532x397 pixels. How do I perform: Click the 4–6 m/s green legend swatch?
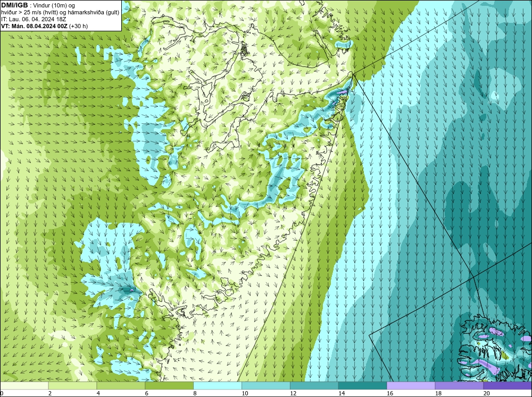point(121,386)
